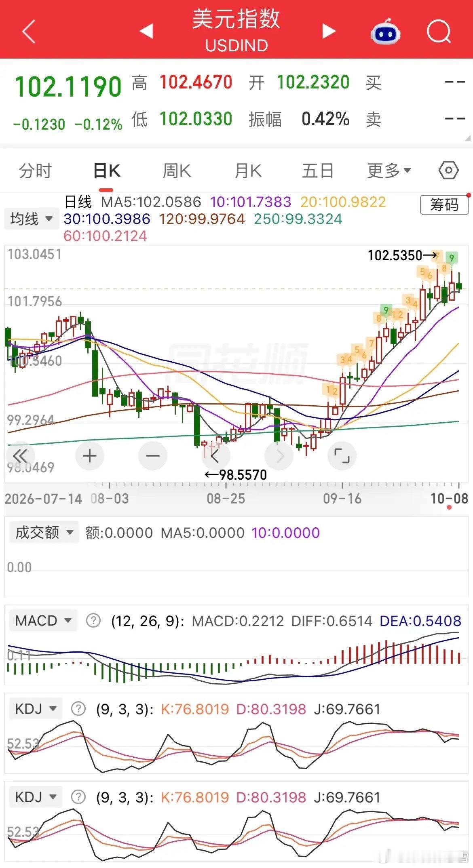Tap 30:100.3986 moving average label
473x868 pixels.
pyautogui.click(x=107, y=219)
